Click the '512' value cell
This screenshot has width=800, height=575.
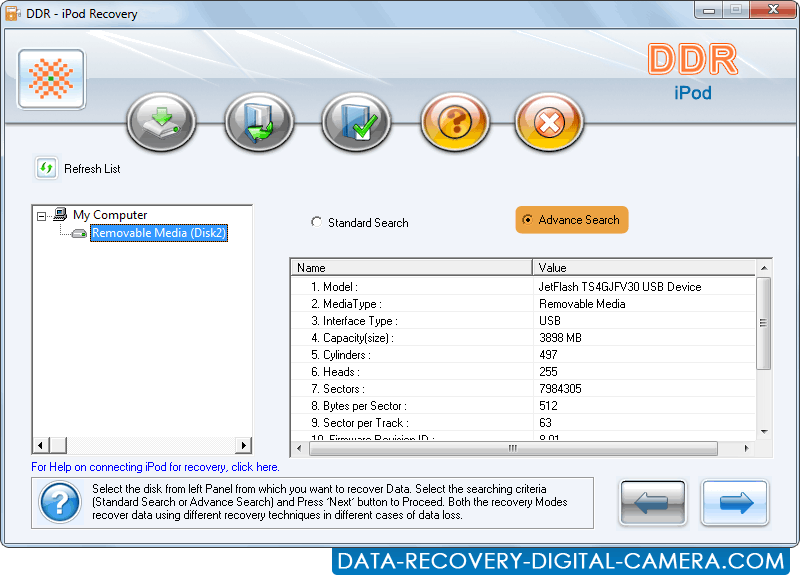tap(644, 406)
